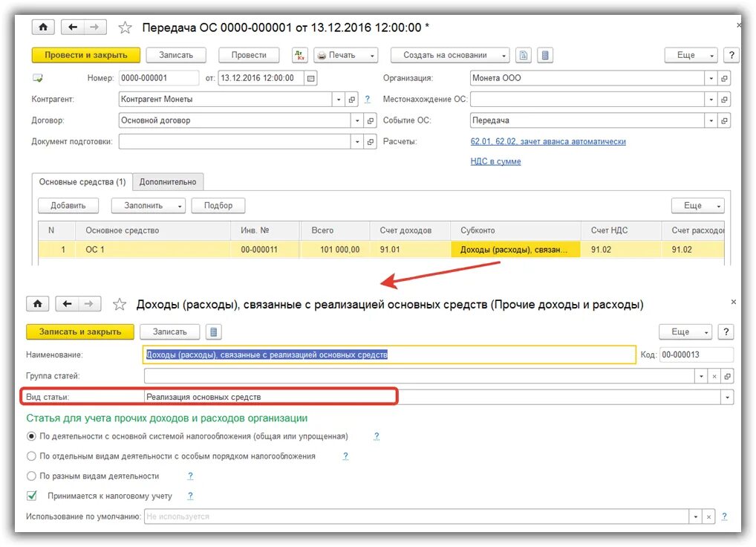This screenshot has width=756, height=547.
Task: Show document postings (Дт/Кт icon)
Action: [300, 55]
